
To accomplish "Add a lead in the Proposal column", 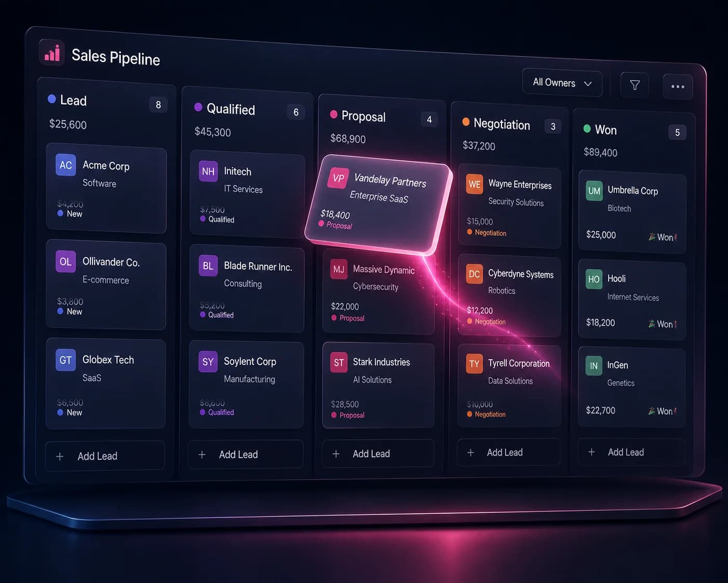I will pyautogui.click(x=378, y=453).
